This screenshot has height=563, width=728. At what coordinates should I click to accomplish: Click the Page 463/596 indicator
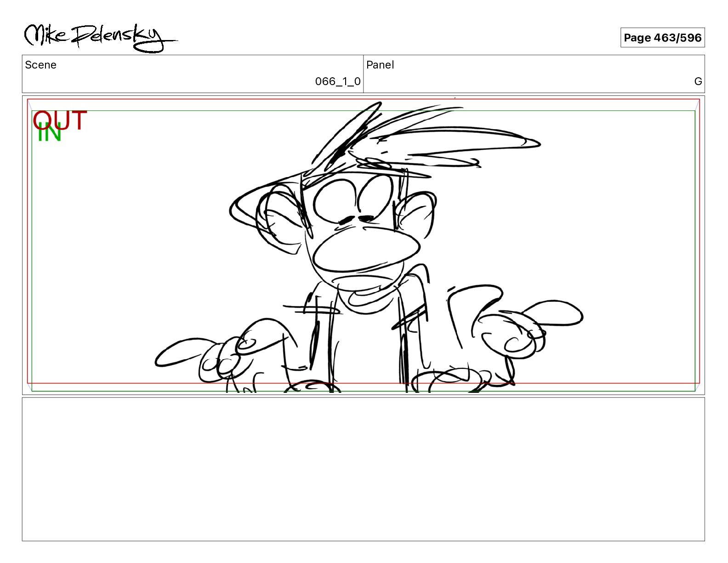pos(662,38)
